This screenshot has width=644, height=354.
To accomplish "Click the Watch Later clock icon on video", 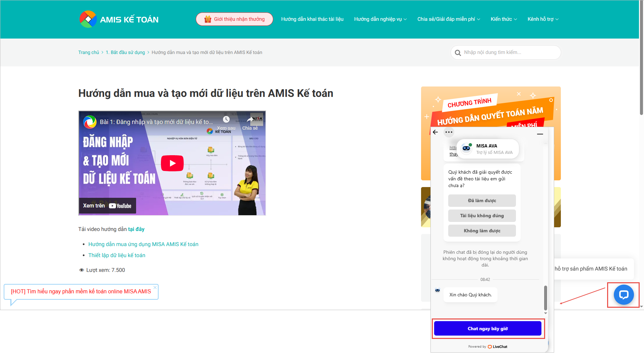I will 226,120.
